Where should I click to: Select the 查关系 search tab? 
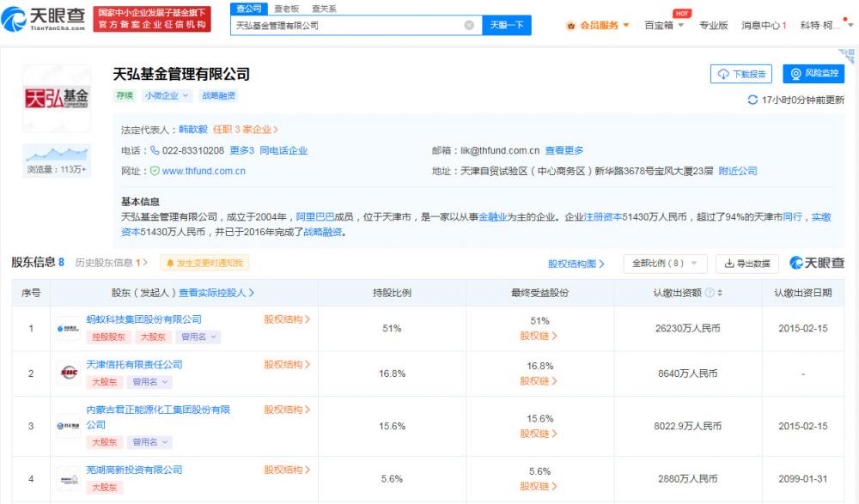(324, 9)
